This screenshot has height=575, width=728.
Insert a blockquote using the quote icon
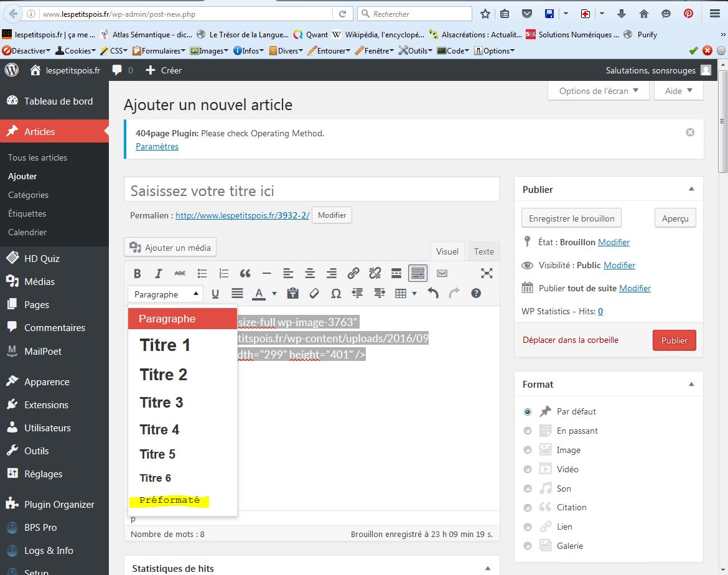click(x=245, y=273)
